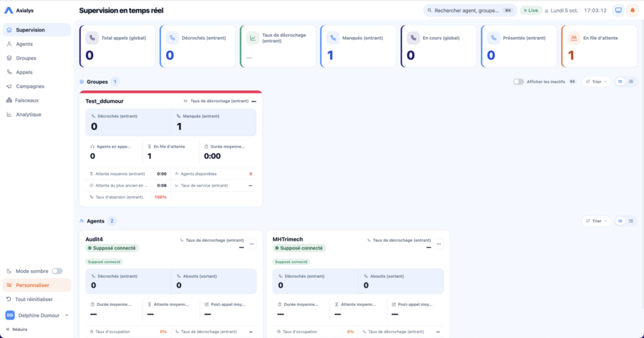The width and height of the screenshot is (644, 338).
Task: Switch Groupes to grid view
Action: click(x=620, y=82)
